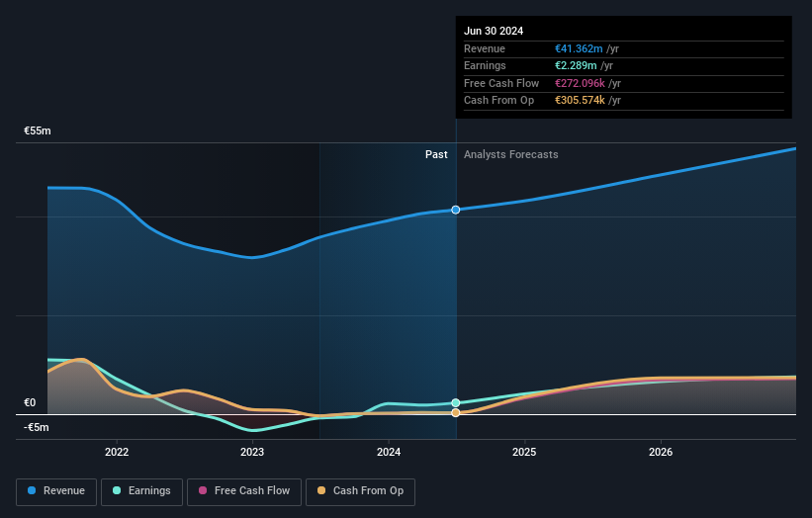Select the Revenue data point marker on blue line

coord(456,210)
